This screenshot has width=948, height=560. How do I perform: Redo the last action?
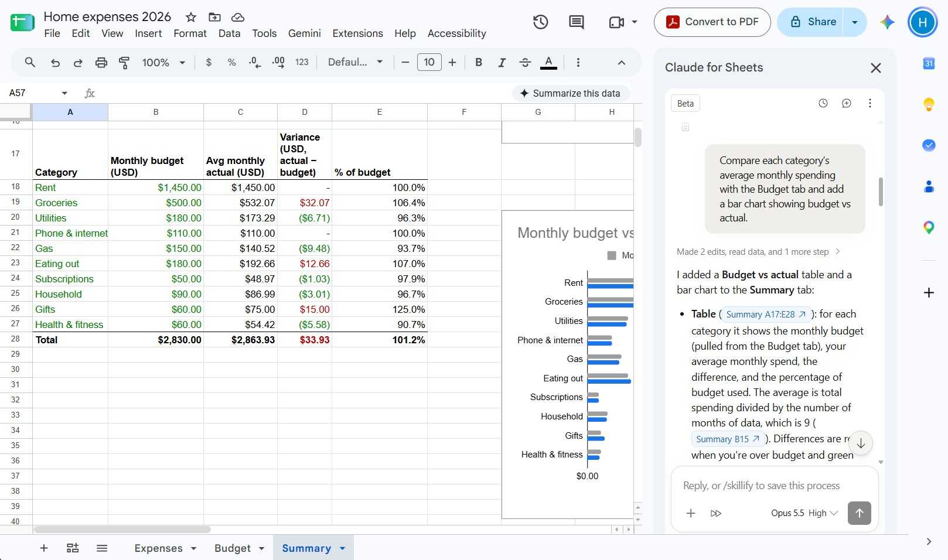coord(78,62)
